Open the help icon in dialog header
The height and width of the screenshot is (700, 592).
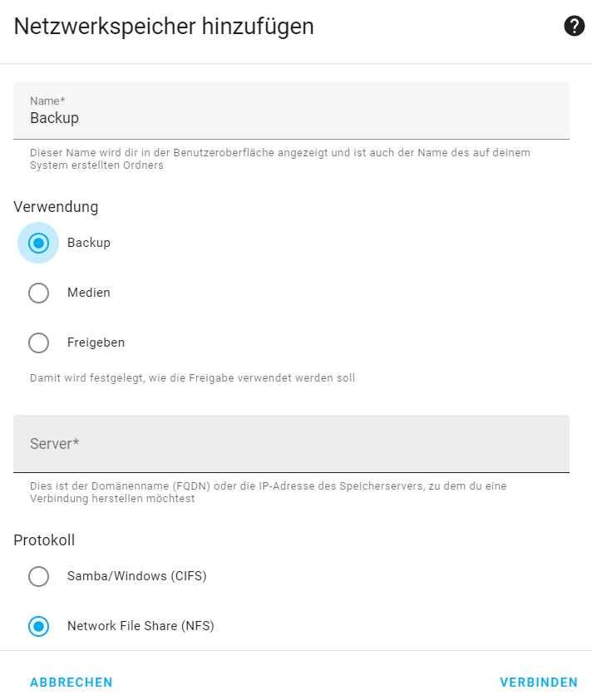[574, 27]
